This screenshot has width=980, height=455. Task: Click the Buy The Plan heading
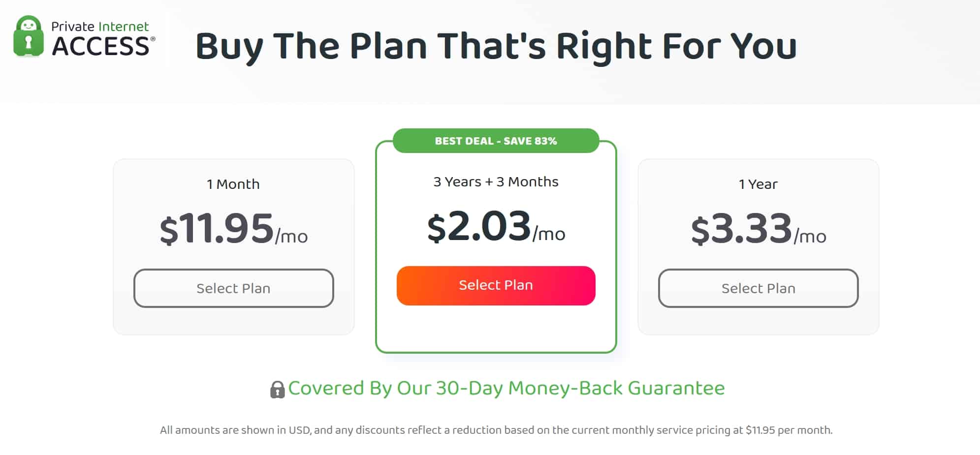(496, 46)
